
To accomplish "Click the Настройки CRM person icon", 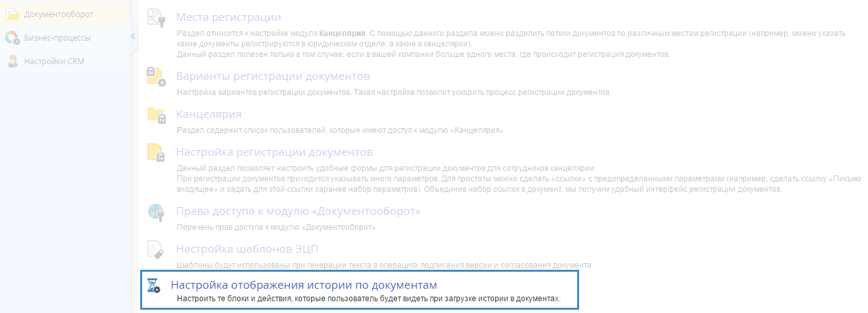I will coord(12,61).
